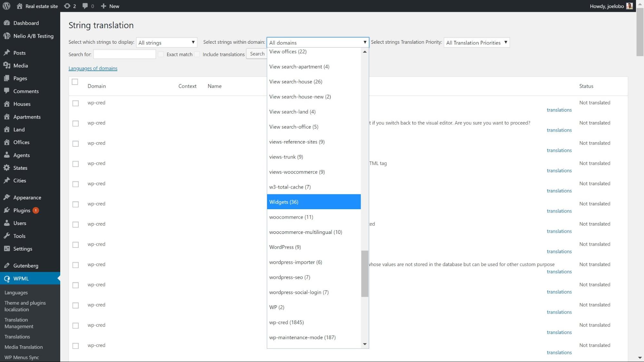Click the Search for text field
This screenshot has width=644, height=362.
(124, 54)
